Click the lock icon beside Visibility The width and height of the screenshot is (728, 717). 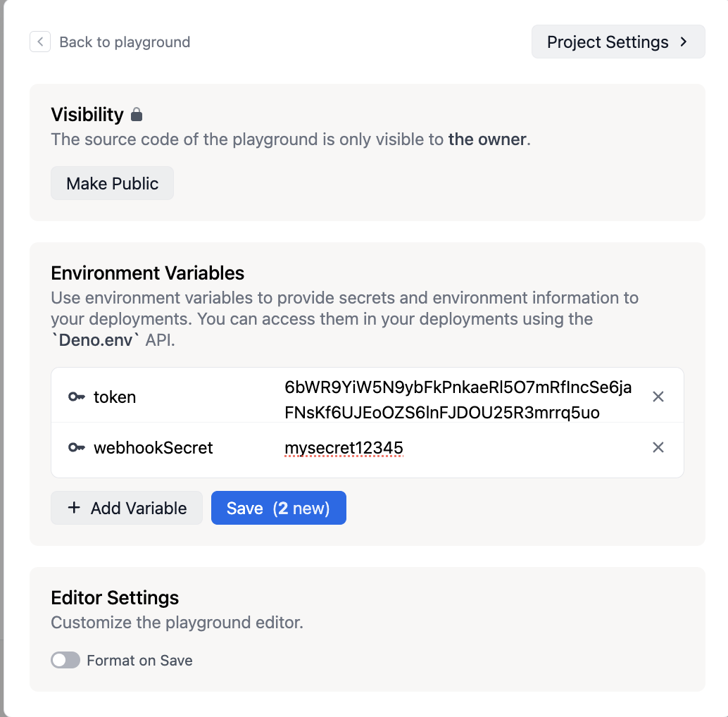pyautogui.click(x=137, y=115)
